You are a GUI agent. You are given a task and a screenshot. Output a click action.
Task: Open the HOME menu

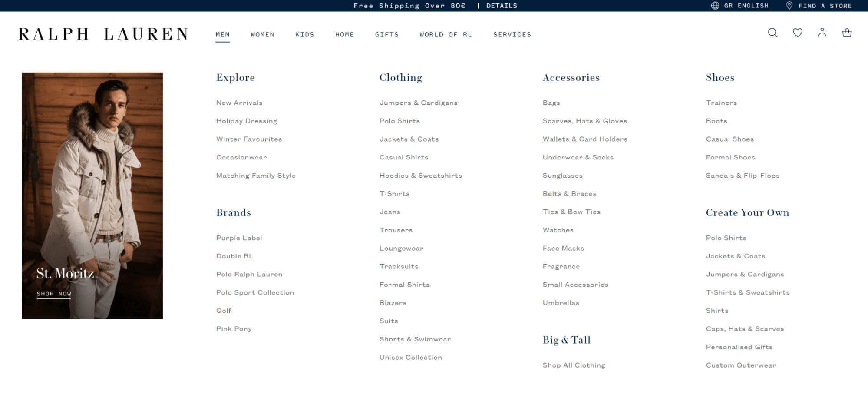click(344, 34)
